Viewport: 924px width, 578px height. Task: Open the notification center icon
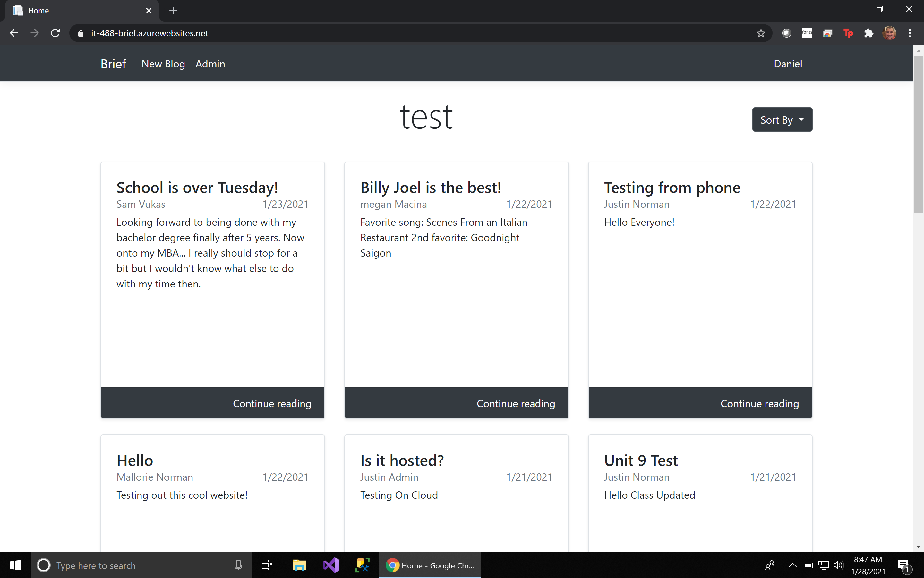(904, 565)
